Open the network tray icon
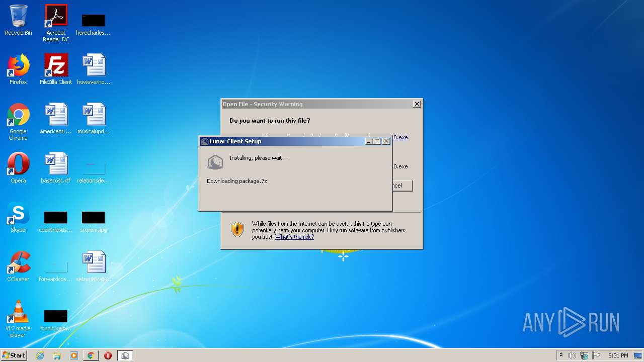Viewport: 644px width, 362px height. pyautogui.click(x=584, y=355)
